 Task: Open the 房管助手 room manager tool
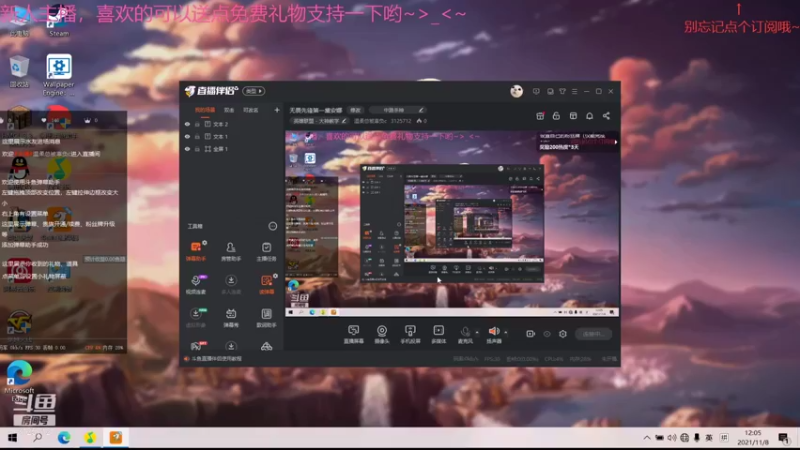[x=231, y=252]
